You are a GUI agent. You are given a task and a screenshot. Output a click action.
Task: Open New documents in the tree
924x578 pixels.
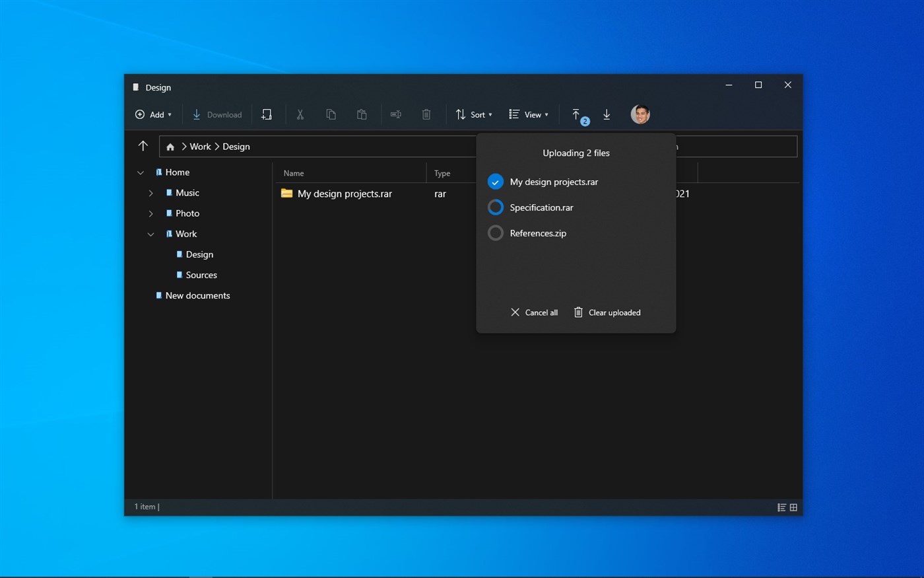tap(197, 295)
